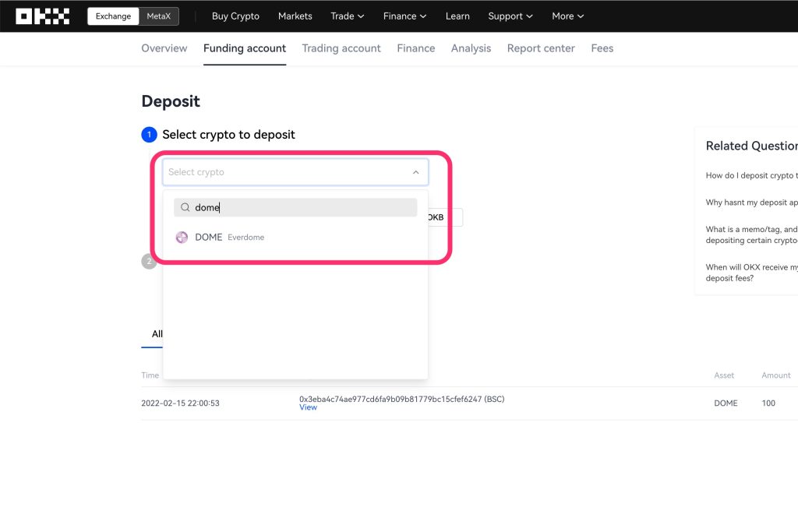Click the search magnifier icon

point(185,208)
